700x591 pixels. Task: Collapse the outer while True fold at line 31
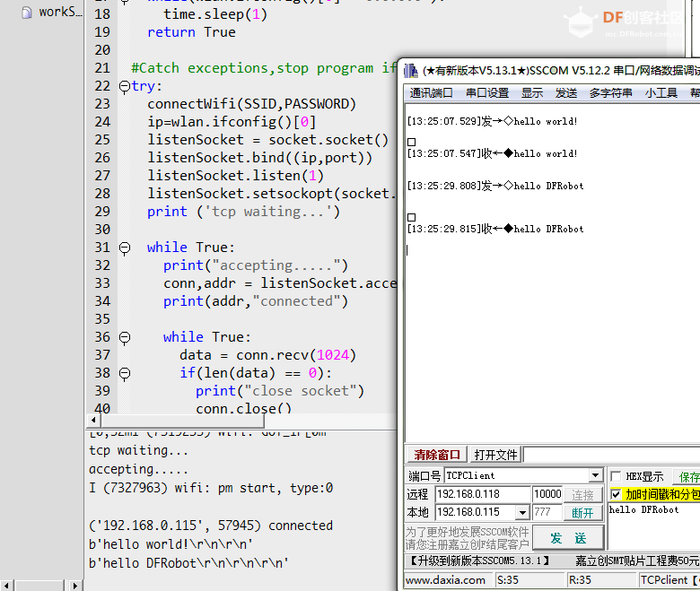tap(125, 248)
